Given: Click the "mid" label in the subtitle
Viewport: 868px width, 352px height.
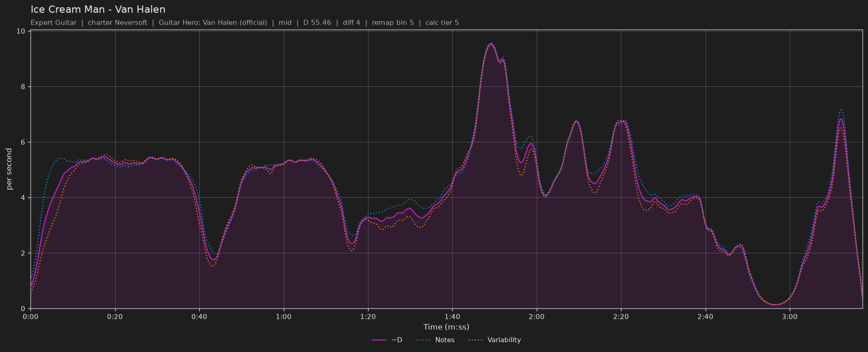Looking at the screenshot, I should 285,23.
